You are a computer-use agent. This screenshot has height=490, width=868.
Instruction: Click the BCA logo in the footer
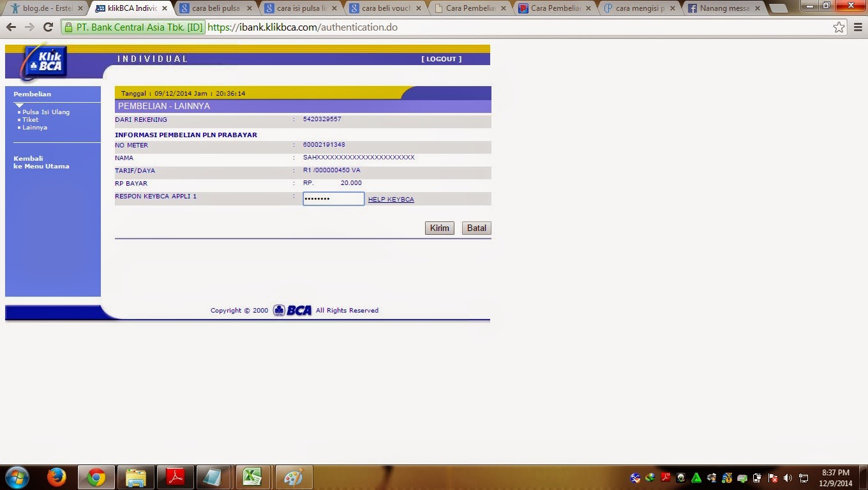(292, 311)
